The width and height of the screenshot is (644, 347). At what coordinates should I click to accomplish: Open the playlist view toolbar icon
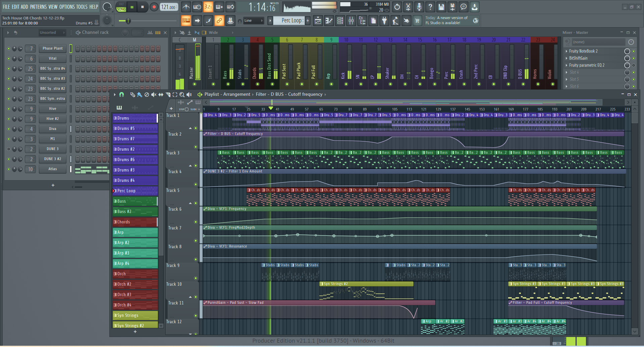tap(318, 21)
